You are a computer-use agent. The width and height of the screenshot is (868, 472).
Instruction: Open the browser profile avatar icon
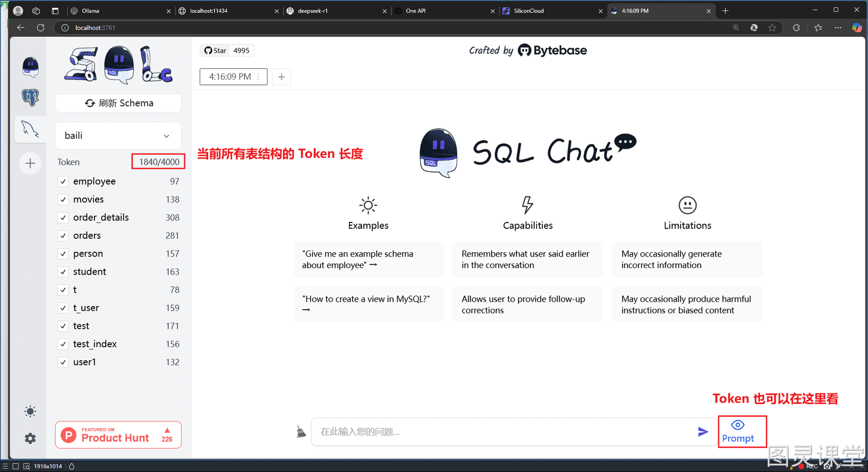pos(18,11)
